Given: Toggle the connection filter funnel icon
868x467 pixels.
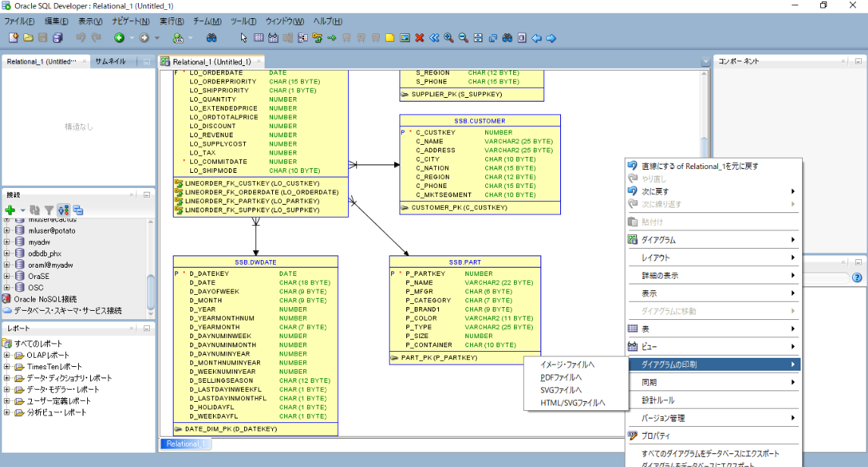Looking at the screenshot, I should [x=49, y=210].
